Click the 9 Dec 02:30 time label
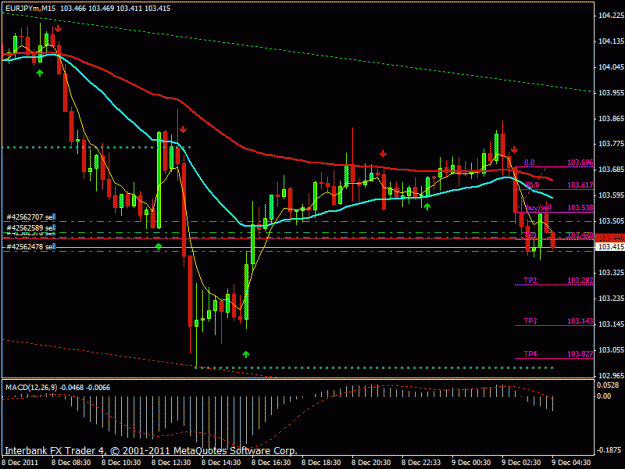The height and width of the screenshot is (469, 625). [521, 463]
